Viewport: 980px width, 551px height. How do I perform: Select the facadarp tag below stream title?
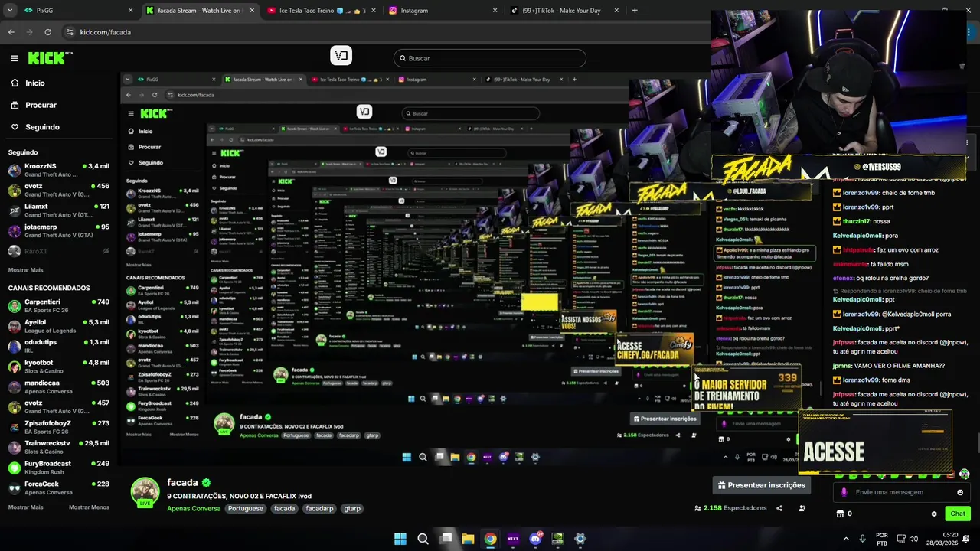319,508
